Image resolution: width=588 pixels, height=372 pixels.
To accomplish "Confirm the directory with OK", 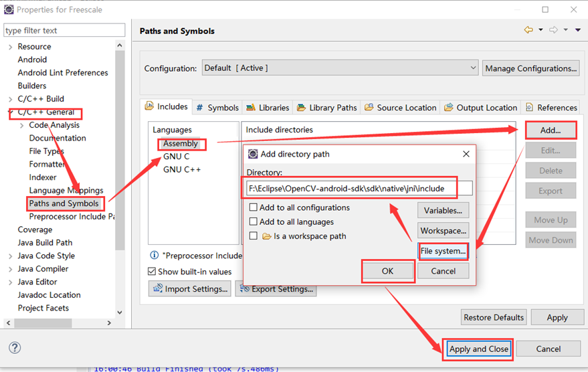I will pos(388,271).
